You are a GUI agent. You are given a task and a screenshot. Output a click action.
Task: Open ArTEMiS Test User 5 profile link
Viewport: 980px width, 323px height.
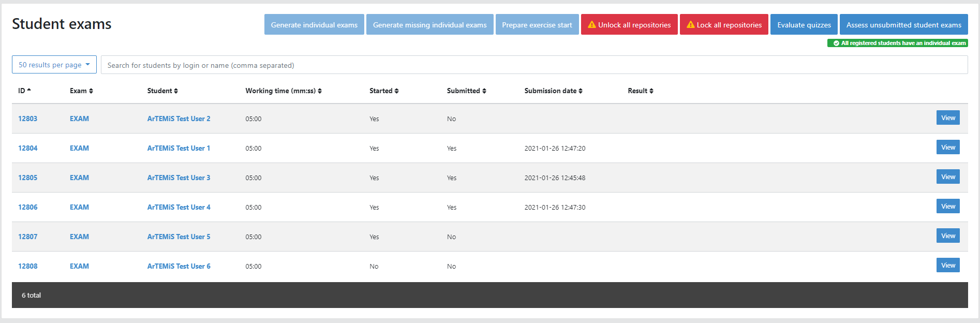[x=179, y=237]
